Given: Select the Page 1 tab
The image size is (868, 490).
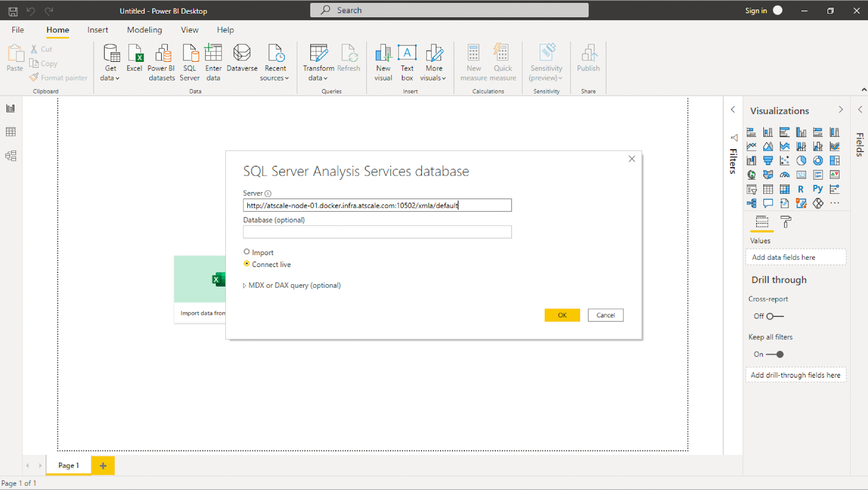Looking at the screenshot, I should pyautogui.click(x=69, y=466).
